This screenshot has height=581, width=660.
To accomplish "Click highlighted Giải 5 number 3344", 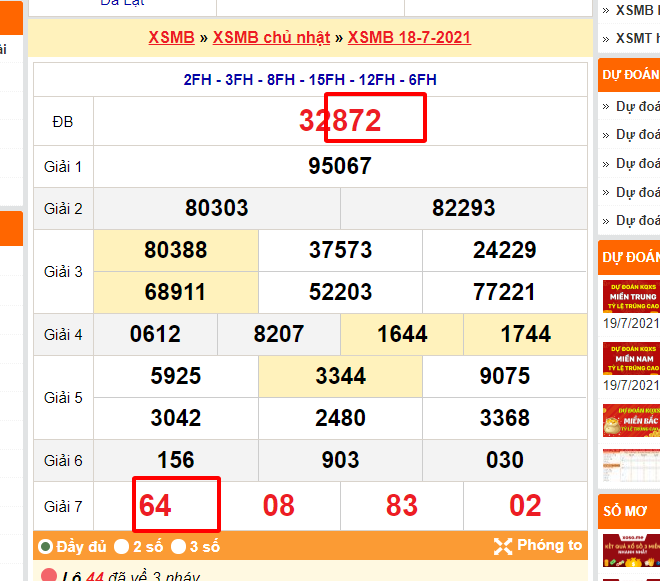I will [340, 376].
